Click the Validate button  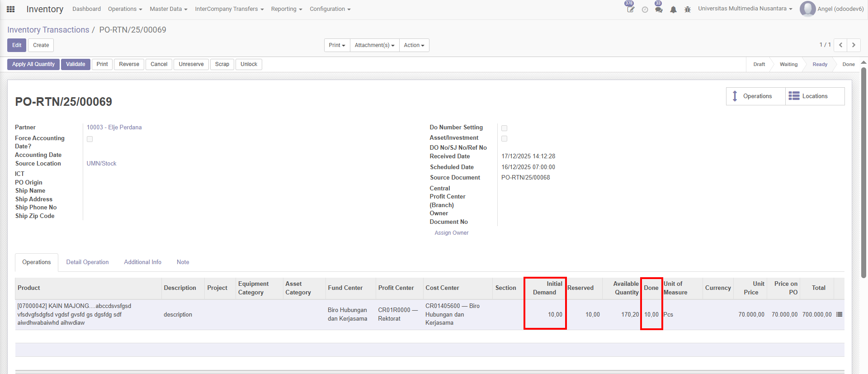pos(75,64)
